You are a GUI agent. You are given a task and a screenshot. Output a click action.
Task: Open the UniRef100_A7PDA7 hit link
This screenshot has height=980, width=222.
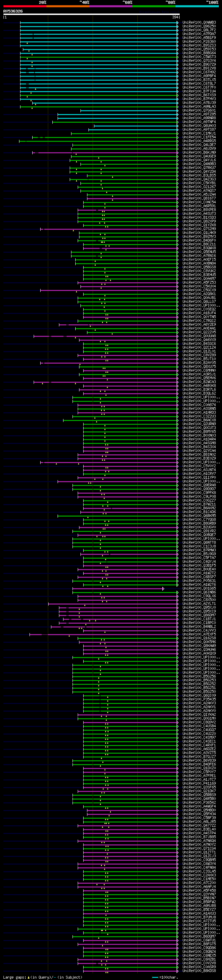pos(199,34)
